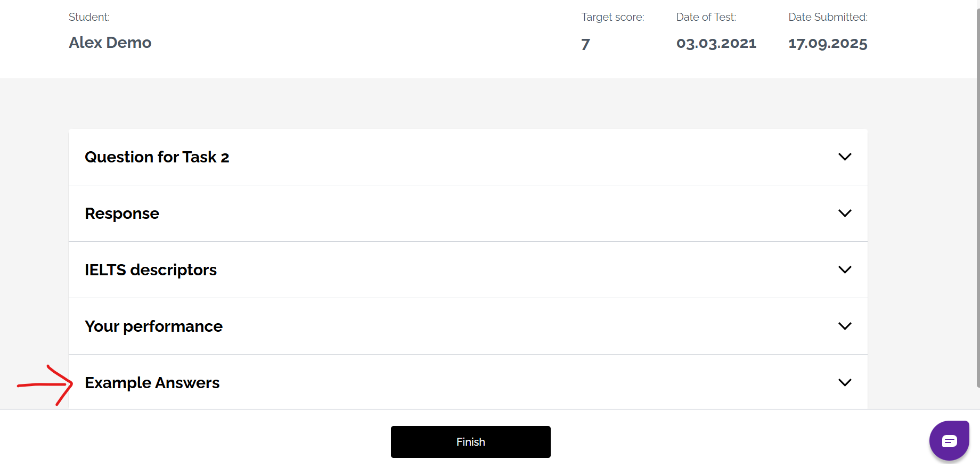Viewport: 980px width, 467px height.
Task: Expand IELTS descriptors using its chevron
Action: (845, 270)
